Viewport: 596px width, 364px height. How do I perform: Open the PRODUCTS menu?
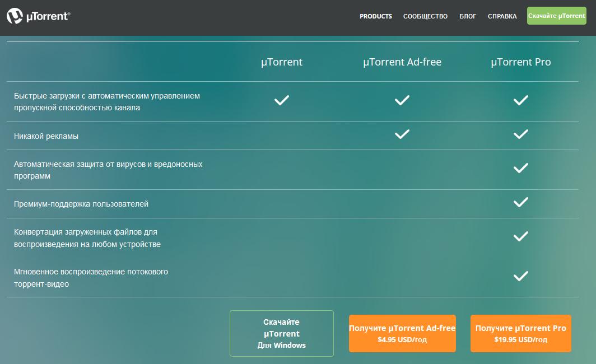(376, 16)
